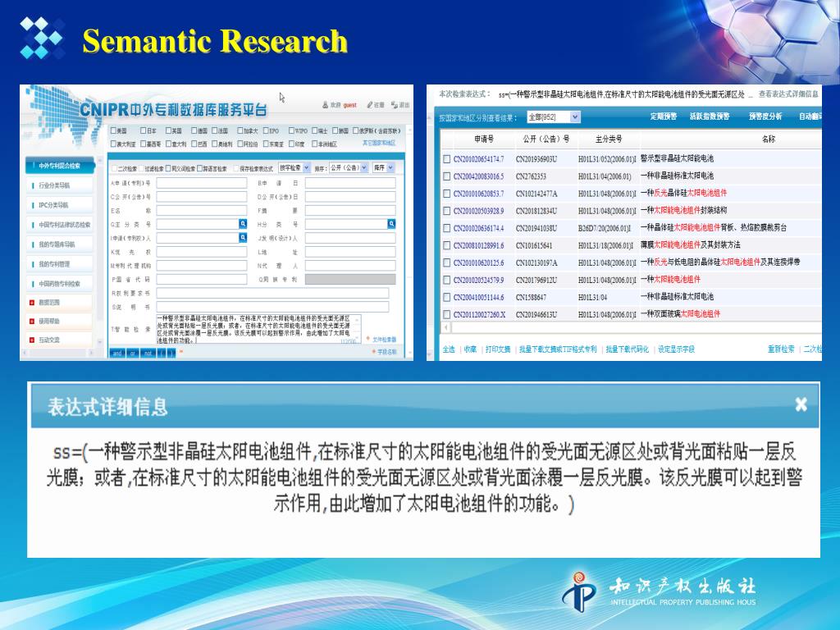
Task: Click the E名称 input field
Action: (202, 211)
